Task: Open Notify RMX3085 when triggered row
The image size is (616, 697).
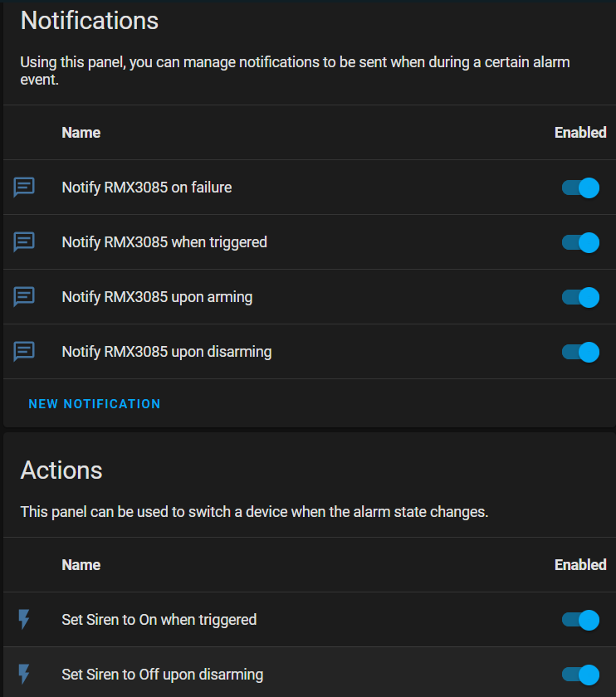Action: click(309, 241)
